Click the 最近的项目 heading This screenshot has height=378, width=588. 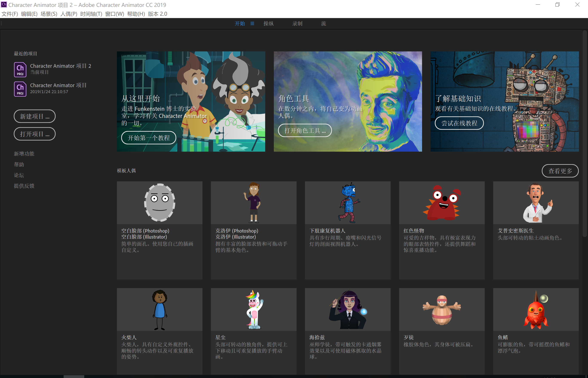click(26, 54)
